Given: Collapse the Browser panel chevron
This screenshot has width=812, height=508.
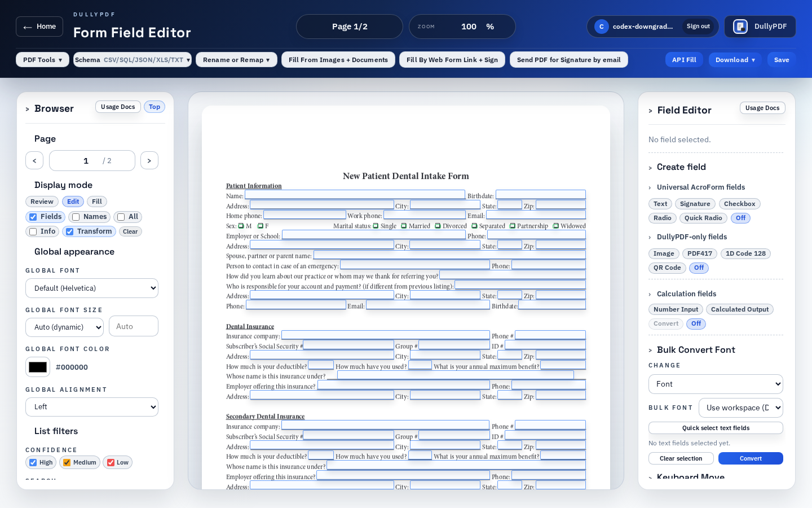Looking at the screenshot, I should [27, 109].
